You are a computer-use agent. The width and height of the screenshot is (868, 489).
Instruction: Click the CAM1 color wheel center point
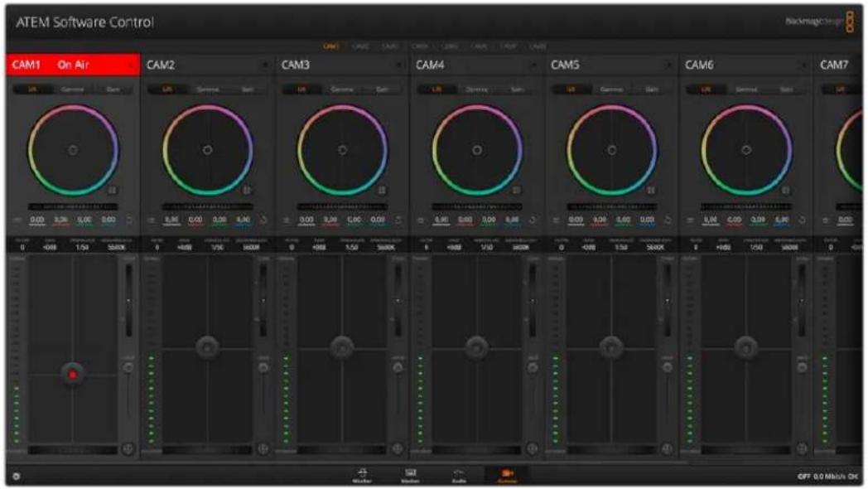click(73, 150)
